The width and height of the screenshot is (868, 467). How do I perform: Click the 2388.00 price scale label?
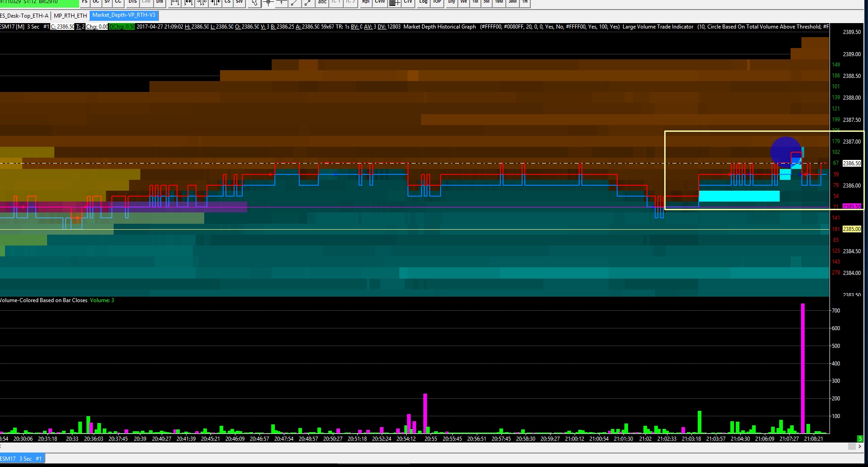click(x=852, y=98)
